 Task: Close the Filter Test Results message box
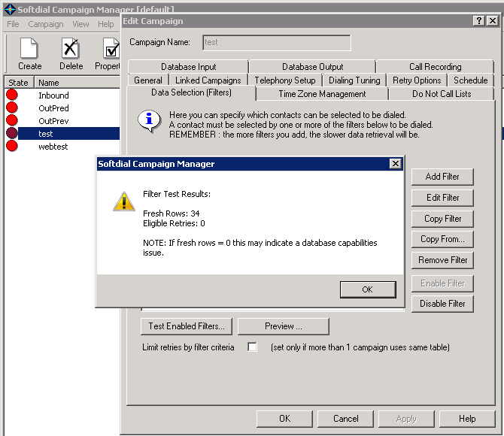(396, 164)
